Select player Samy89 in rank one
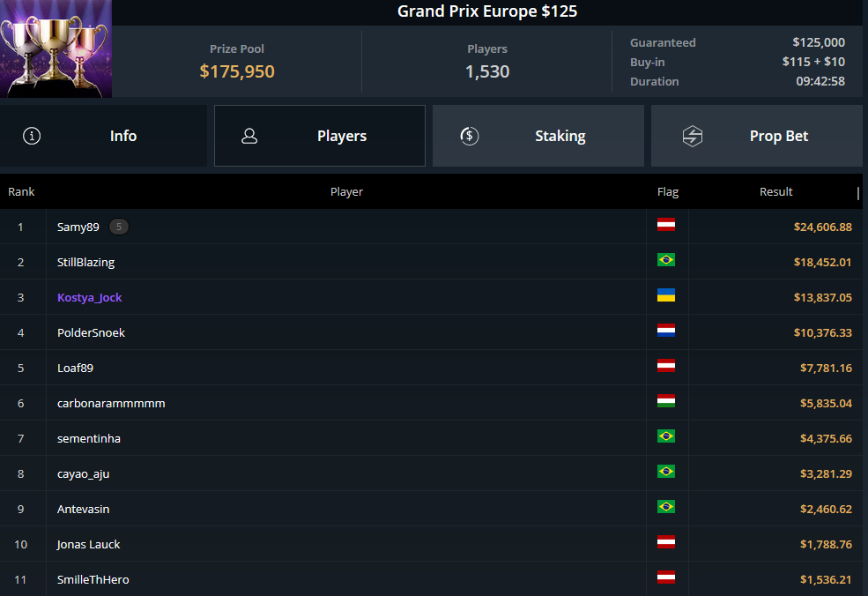The width and height of the screenshot is (868, 596). coord(78,227)
